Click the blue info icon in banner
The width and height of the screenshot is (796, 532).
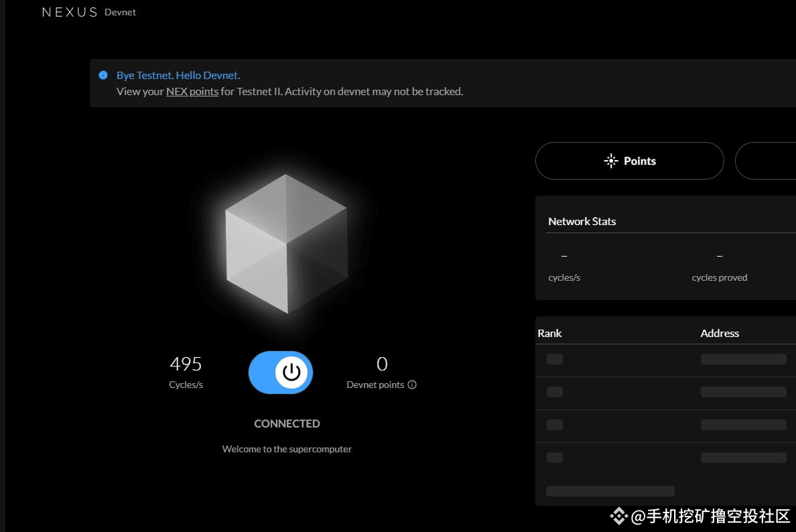click(103, 75)
